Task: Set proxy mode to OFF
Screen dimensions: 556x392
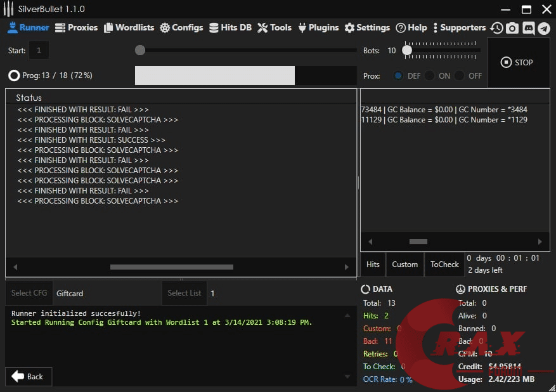Action: pyautogui.click(x=460, y=75)
